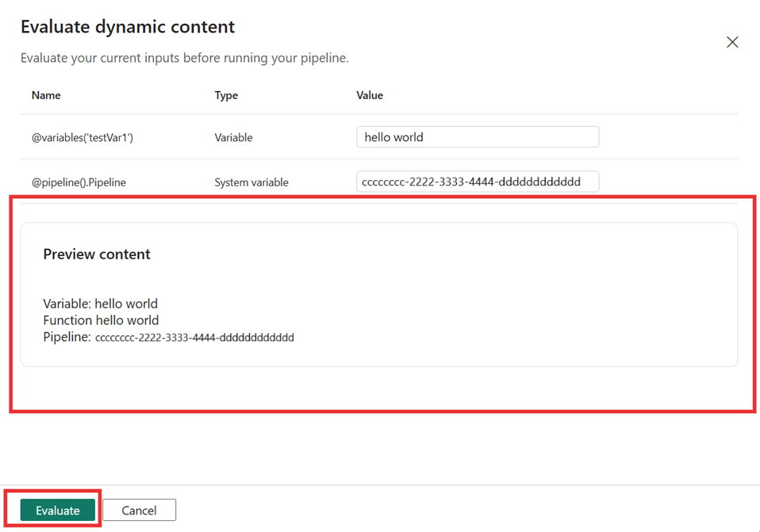The height and width of the screenshot is (532, 760).
Task: Select the hello world value field
Action: pos(477,136)
